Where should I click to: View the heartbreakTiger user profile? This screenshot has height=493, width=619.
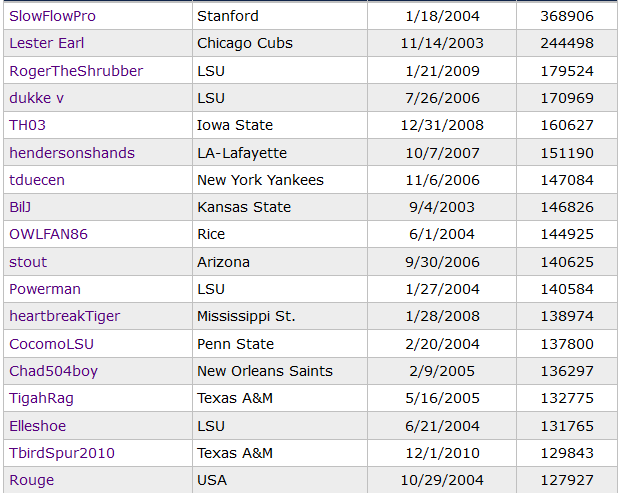[x=65, y=316]
